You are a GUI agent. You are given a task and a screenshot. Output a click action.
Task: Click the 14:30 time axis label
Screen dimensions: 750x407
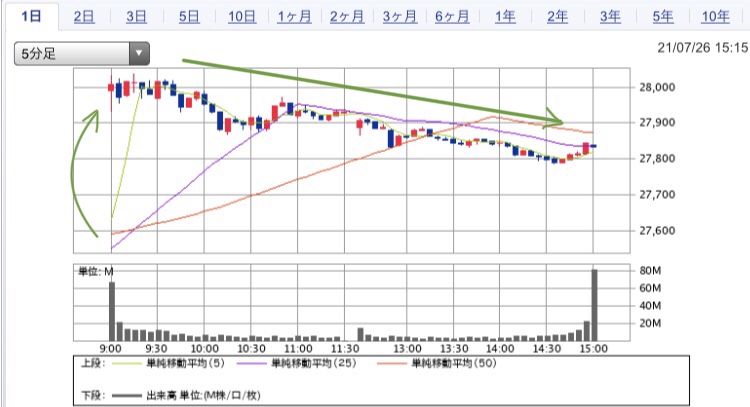[x=547, y=348]
